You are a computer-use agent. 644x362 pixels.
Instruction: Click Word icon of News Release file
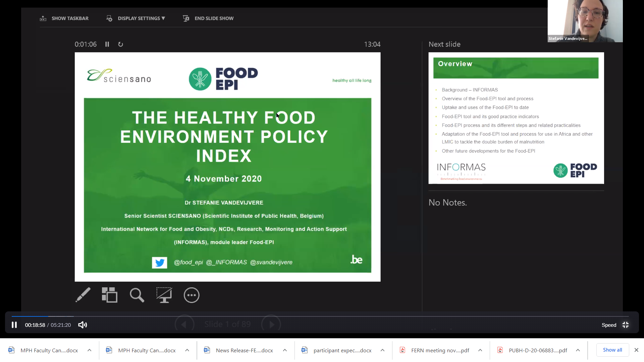pyautogui.click(x=207, y=350)
